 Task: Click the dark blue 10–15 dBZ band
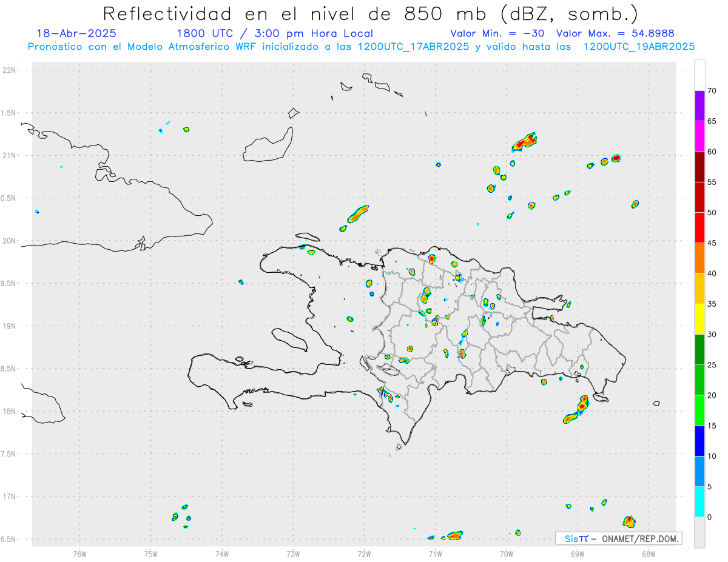(699, 441)
